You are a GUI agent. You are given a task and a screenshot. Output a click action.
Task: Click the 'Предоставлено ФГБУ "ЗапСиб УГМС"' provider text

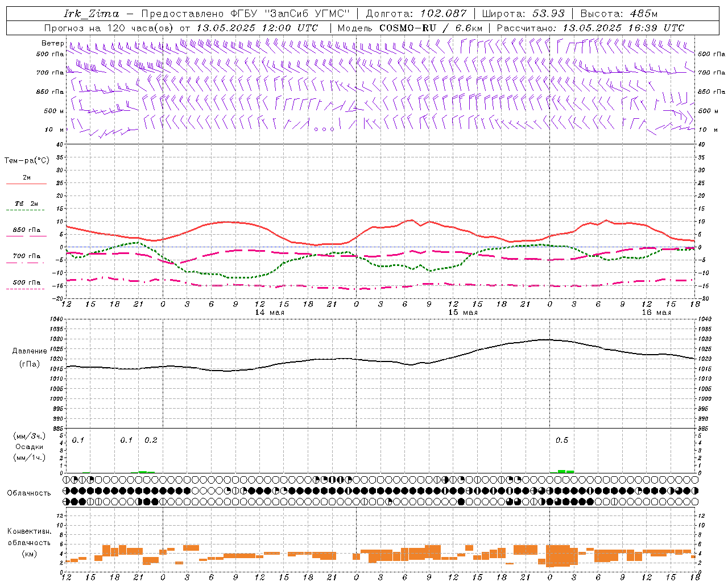coord(245,14)
